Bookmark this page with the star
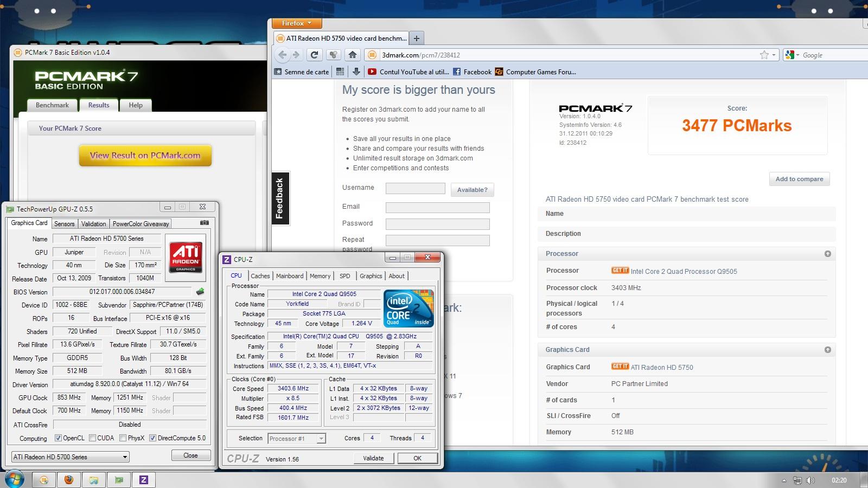Viewport: 868px width, 488px height. tap(764, 55)
